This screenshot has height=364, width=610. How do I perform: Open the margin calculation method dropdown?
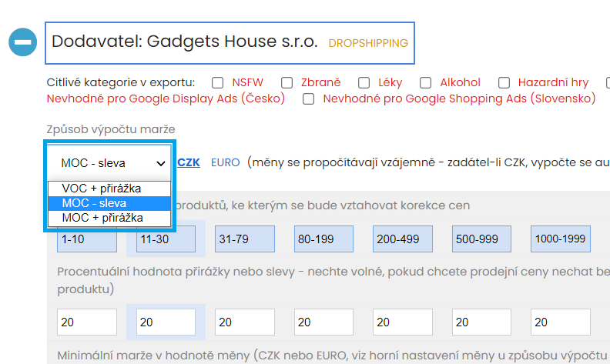(109, 163)
